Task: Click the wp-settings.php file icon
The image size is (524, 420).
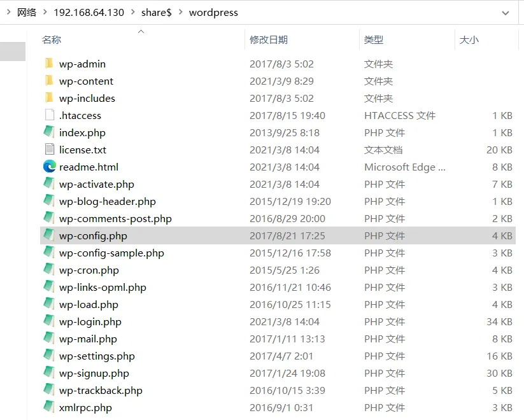Action: pos(49,356)
